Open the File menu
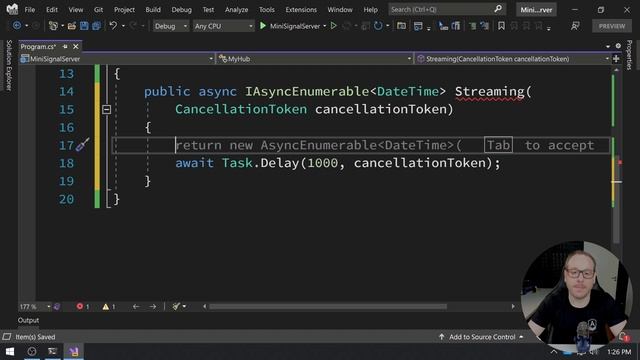 pyautogui.click(x=29, y=9)
